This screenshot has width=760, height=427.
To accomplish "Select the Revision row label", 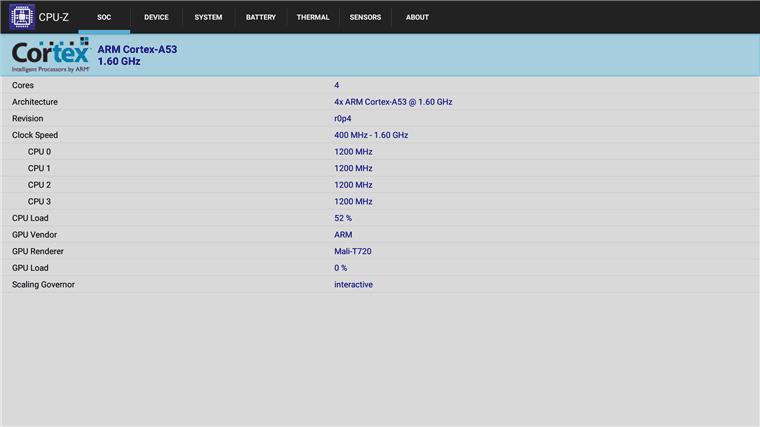I will click(28, 118).
